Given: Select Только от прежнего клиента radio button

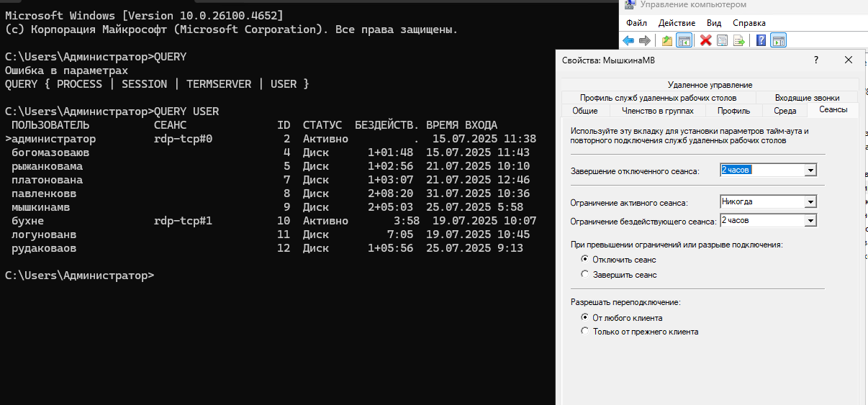Looking at the screenshot, I should 584,332.
